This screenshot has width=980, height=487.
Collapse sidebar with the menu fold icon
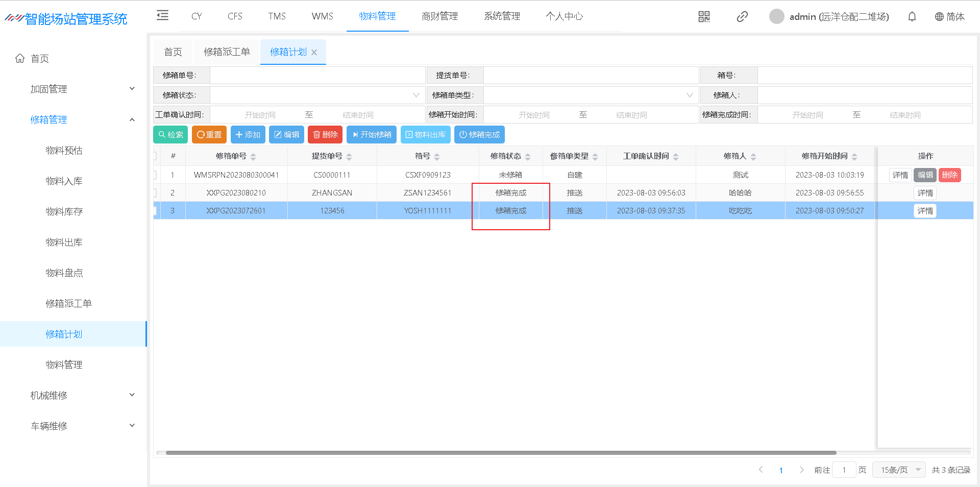pos(162,15)
